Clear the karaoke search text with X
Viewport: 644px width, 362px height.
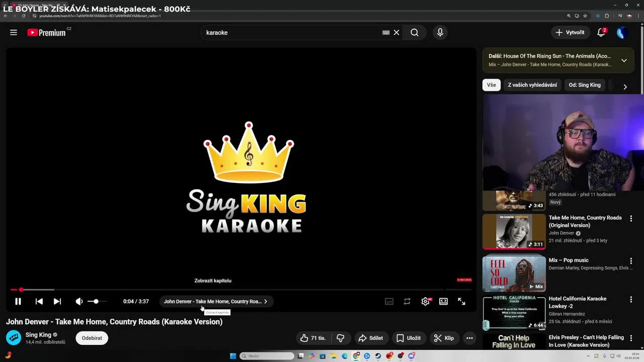coord(396,33)
